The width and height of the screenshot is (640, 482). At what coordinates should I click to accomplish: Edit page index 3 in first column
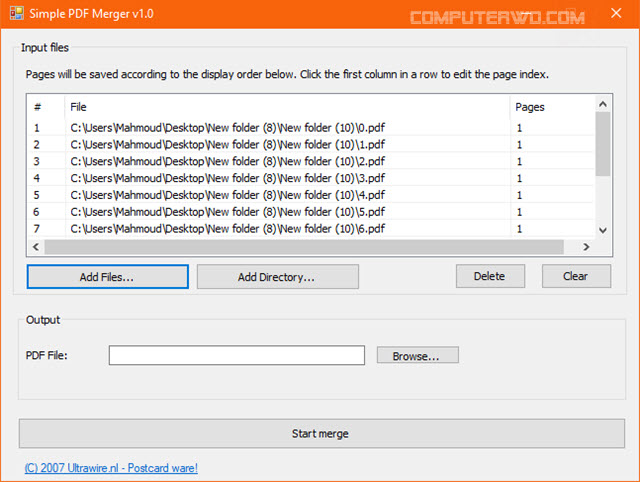[37, 162]
